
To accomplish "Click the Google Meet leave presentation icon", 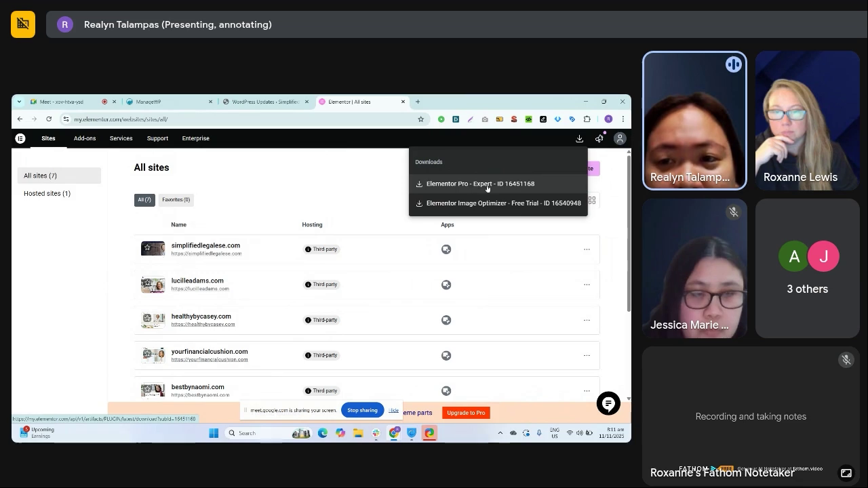I will click(23, 24).
